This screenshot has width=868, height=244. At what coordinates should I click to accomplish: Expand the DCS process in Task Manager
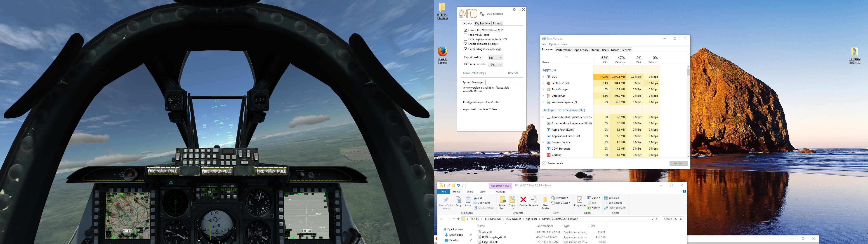[543, 77]
